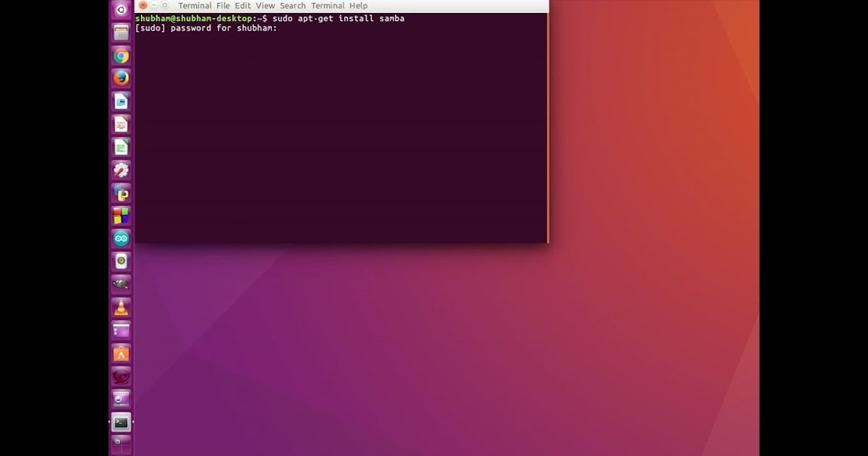
Task: Open the Google Chrome browser from the dock
Action: coord(121,56)
